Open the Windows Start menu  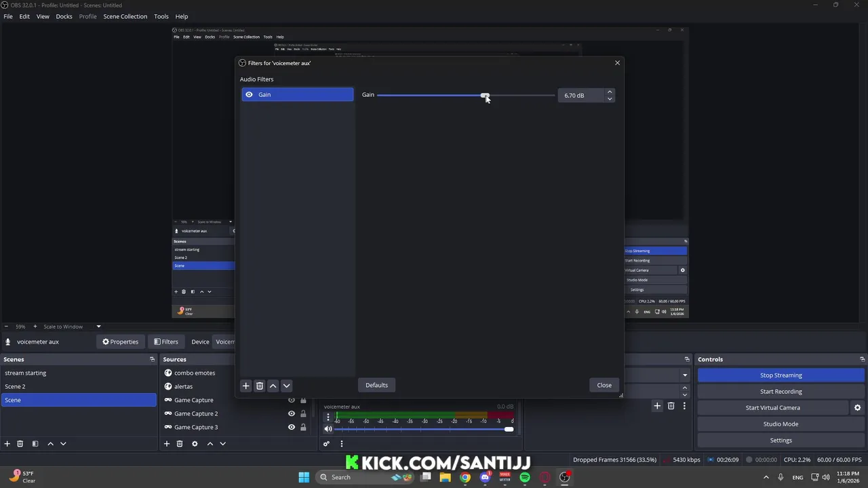[x=304, y=477]
